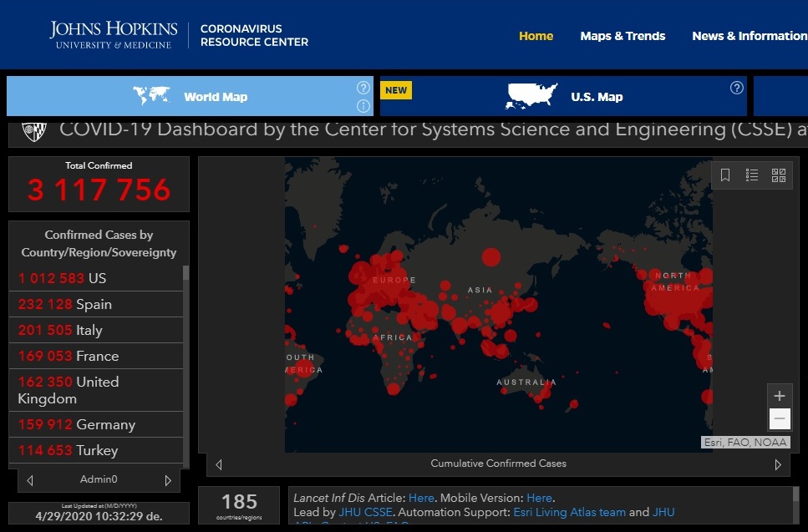The height and width of the screenshot is (532, 808).
Task: Click the Johns Hopkins University & Medicine logo
Action: (114, 35)
